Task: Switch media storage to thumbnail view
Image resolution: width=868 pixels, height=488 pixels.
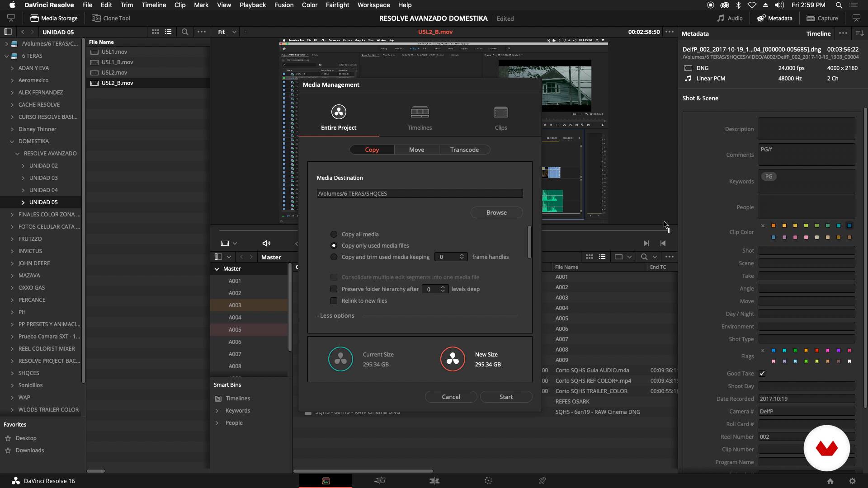Action: tap(156, 32)
